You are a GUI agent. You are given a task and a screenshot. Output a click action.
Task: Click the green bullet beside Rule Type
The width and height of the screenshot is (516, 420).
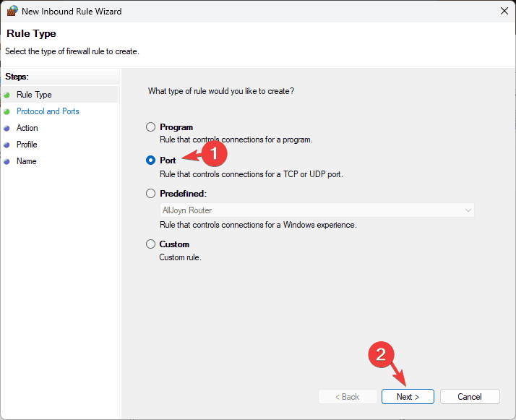click(x=7, y=95)
